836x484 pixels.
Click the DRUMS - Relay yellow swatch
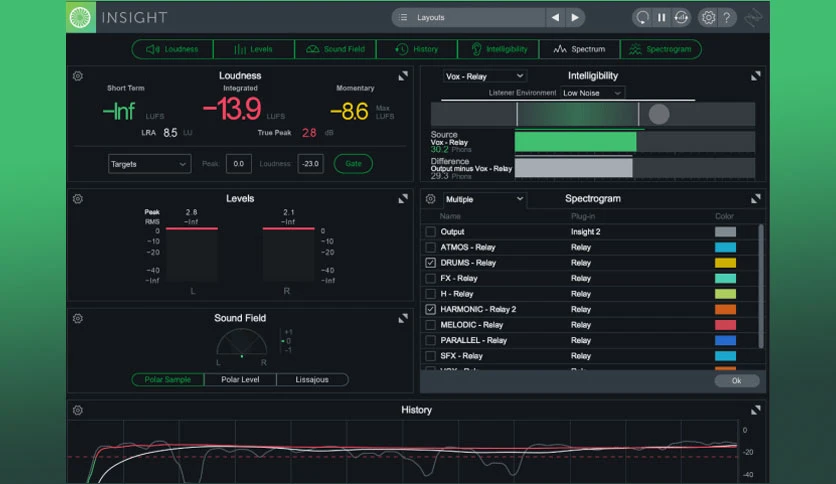(x=725, y=263)
